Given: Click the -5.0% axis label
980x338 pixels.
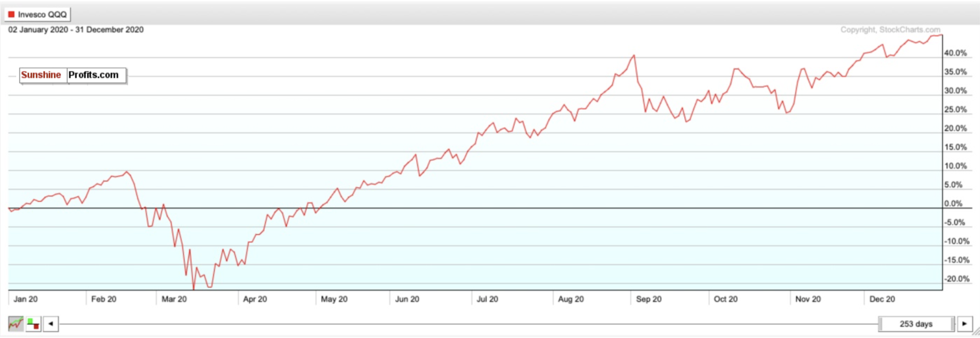Looking at the screenshot, I should [x=955, y=222].
